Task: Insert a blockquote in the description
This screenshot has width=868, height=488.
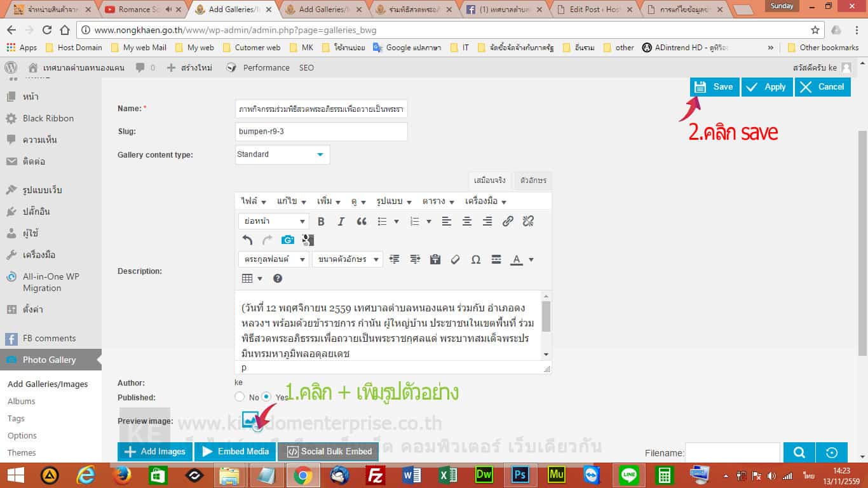Action: [362, 222]
